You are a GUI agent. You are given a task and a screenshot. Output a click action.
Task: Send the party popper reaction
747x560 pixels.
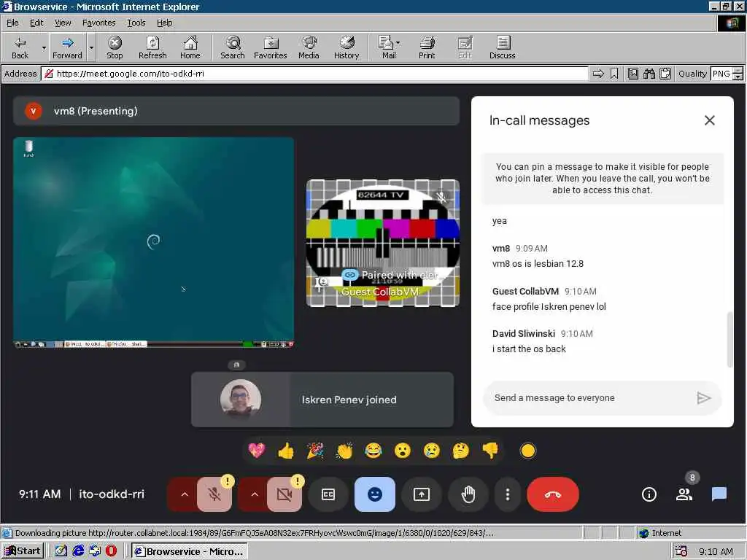315,451
